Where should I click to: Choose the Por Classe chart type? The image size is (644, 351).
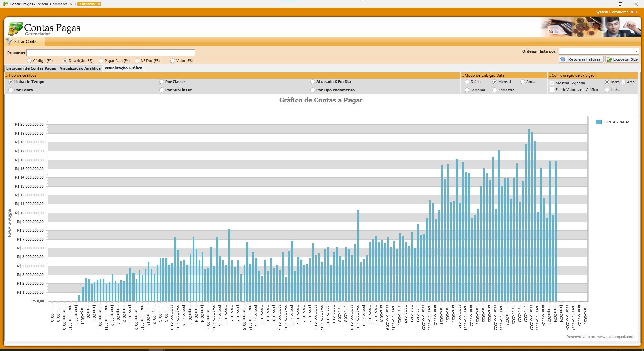(162, 82)
